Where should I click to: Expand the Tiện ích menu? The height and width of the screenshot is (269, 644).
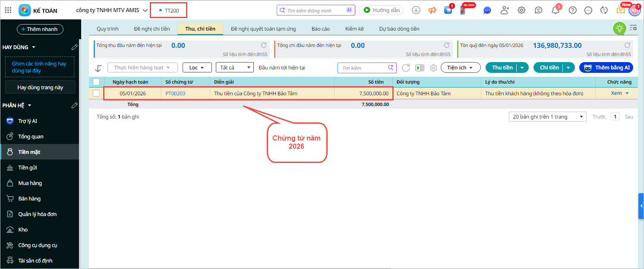pos(461,68)
